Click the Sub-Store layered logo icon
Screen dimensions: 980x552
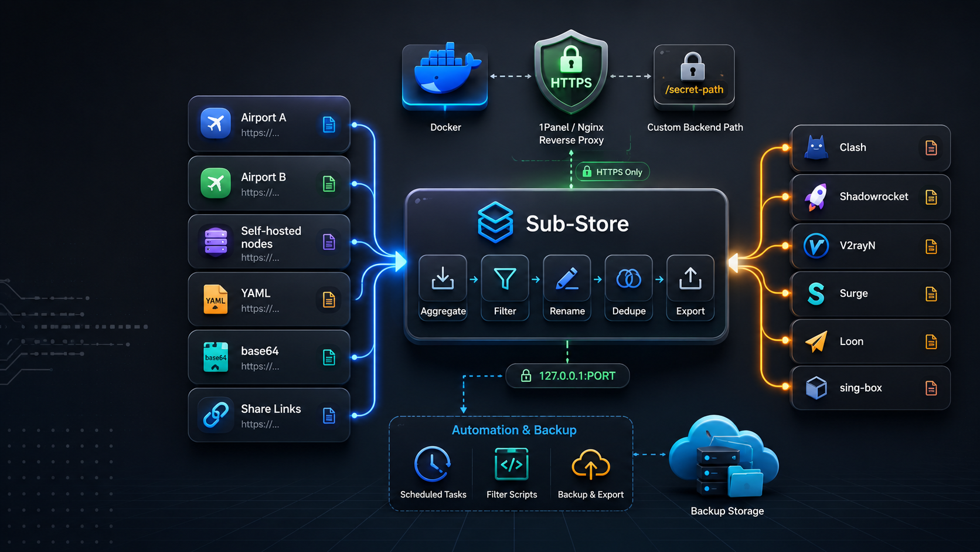[x=495, y=222]
